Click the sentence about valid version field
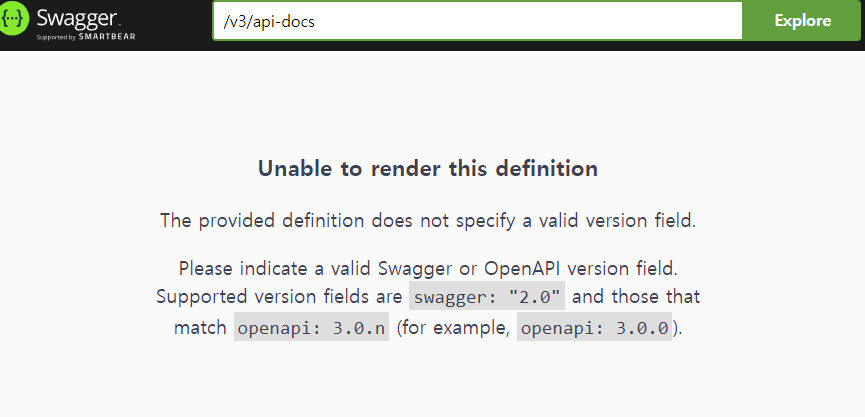Image resolution: width=865 pixels, height=417 pixels. 428,221
